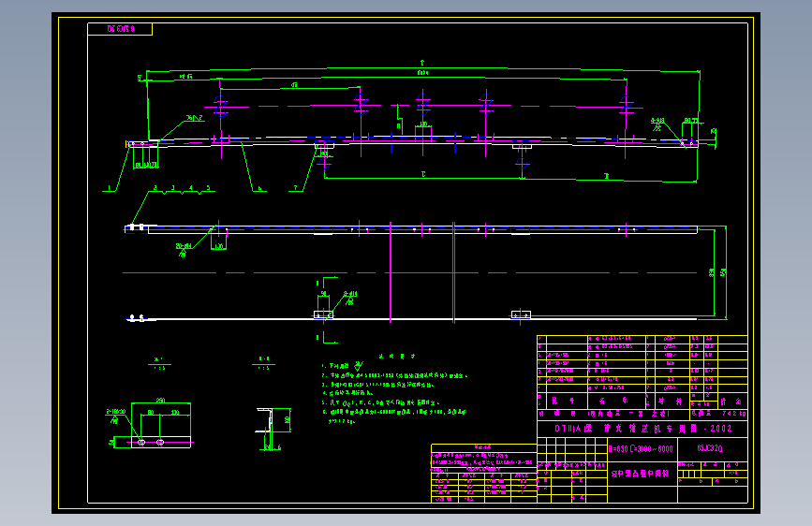Select the 50 dimension above the plan-view bracket

324,294
